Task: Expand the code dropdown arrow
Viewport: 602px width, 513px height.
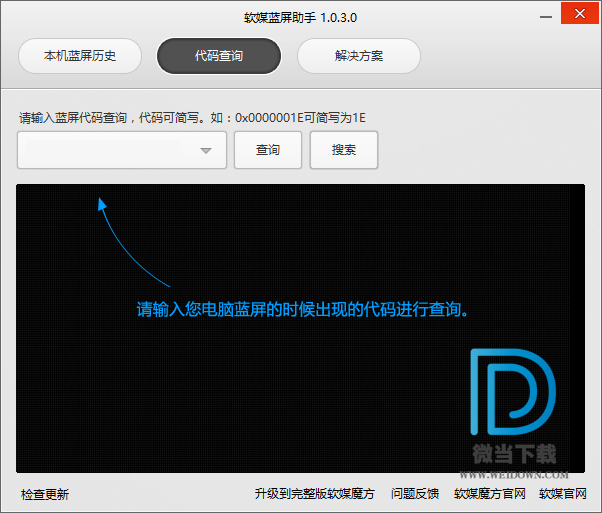Action: pyautogui.click(x=206, y=151)
